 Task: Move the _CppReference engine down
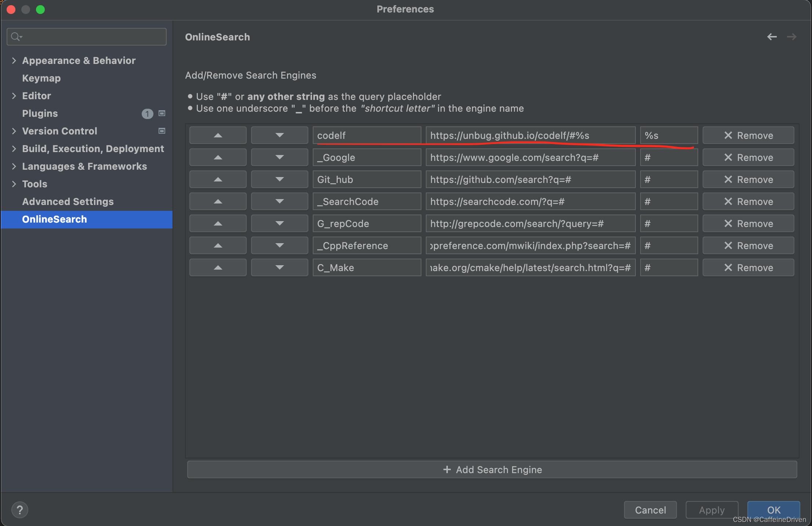pos(279,245)
